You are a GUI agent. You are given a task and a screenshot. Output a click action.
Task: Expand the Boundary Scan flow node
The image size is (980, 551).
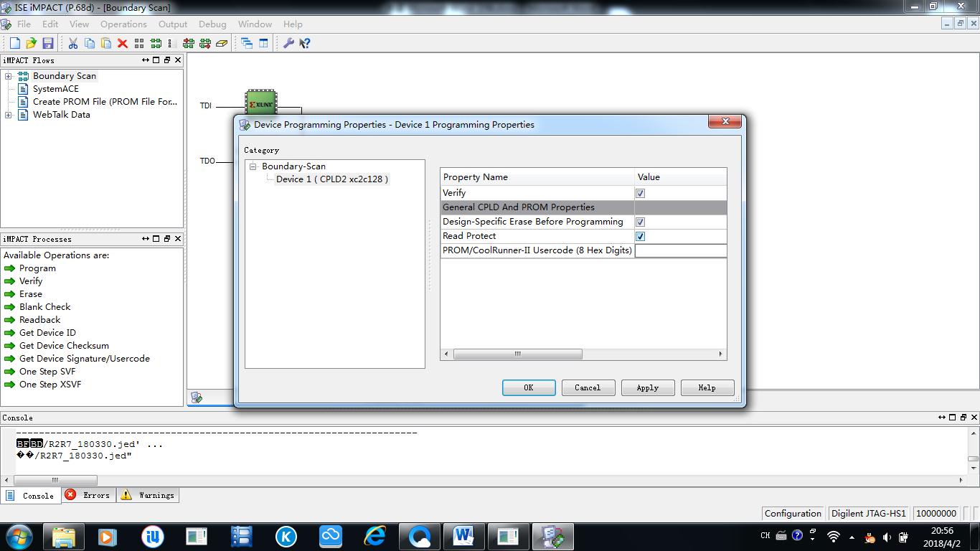[x=8, y=76]
